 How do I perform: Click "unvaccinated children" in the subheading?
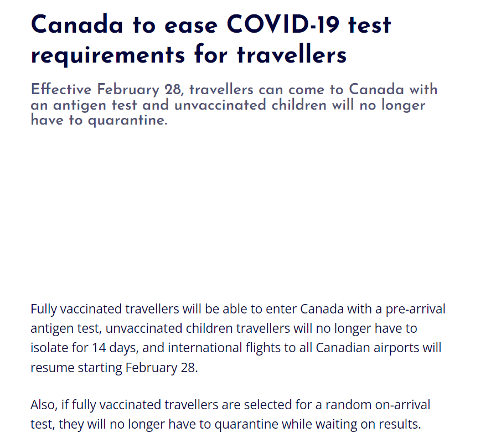coord(250,105)
